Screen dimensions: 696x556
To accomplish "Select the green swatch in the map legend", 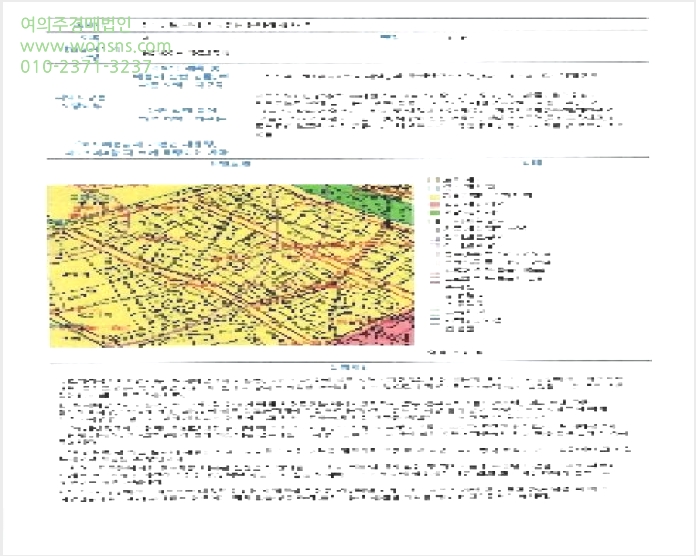I will (x=435, y=213).
